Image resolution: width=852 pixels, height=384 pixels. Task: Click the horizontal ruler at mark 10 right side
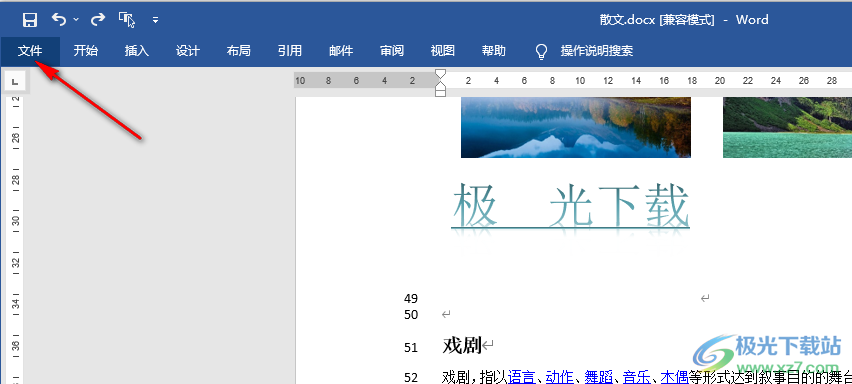[x=580, y=81]
